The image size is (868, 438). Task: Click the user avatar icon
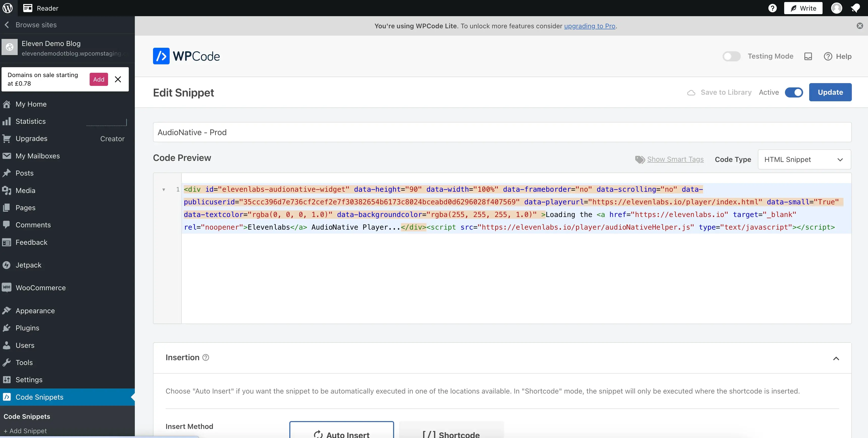tap(836, 8)
